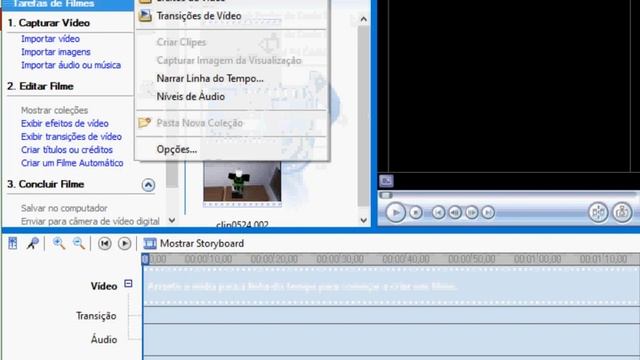The image size is (640, 360).
Task: Play the preview monitor video
Action: (x=396, y=212)
